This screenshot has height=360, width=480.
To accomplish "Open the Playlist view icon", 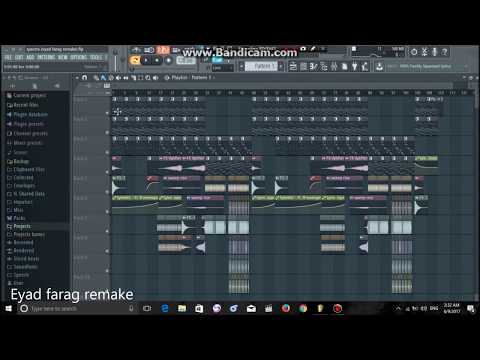I will (x=293, y=67).
